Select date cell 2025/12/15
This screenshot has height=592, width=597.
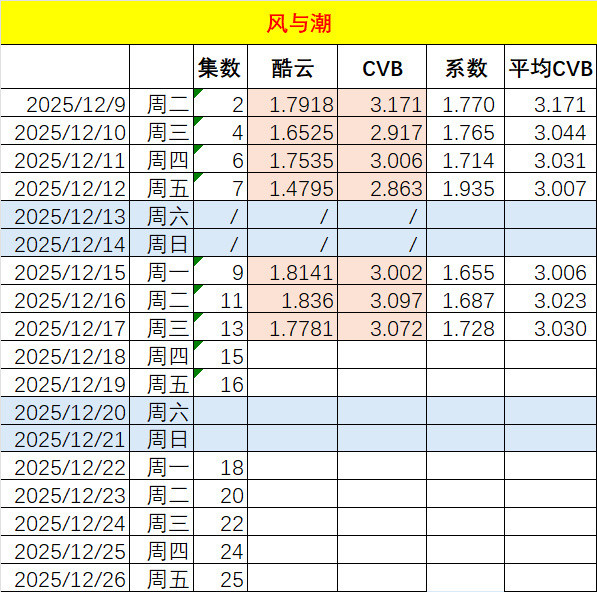pyautogui.click(x=65, y=271)
